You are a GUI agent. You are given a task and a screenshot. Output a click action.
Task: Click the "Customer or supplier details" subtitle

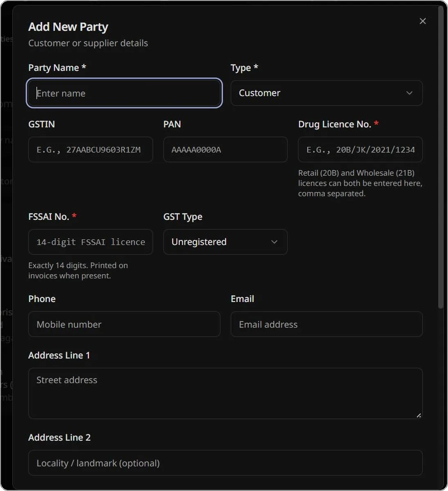pyautogui.click(x=88, y=43)
